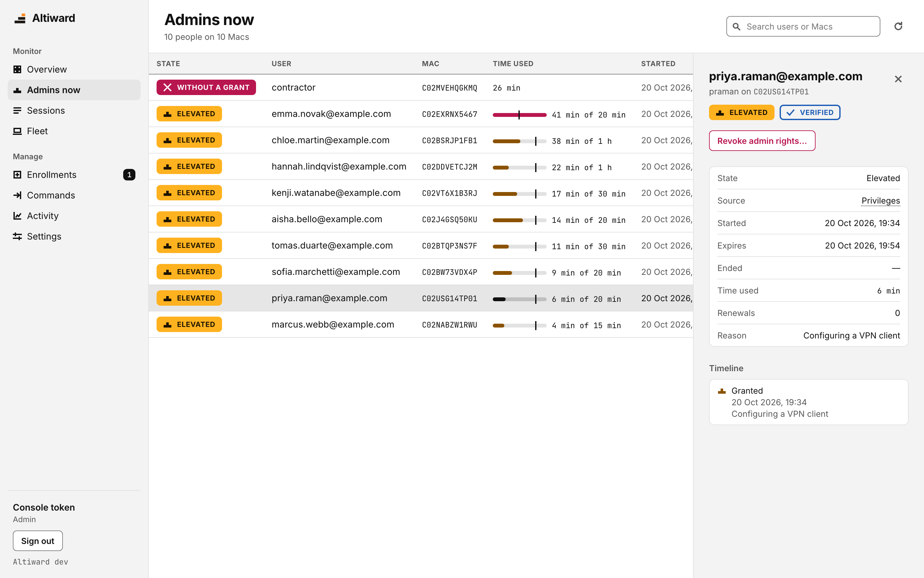Viewport: 924px width, 578px height.
Task: Click the Granted timeline event icon
Action: (722, 391)
